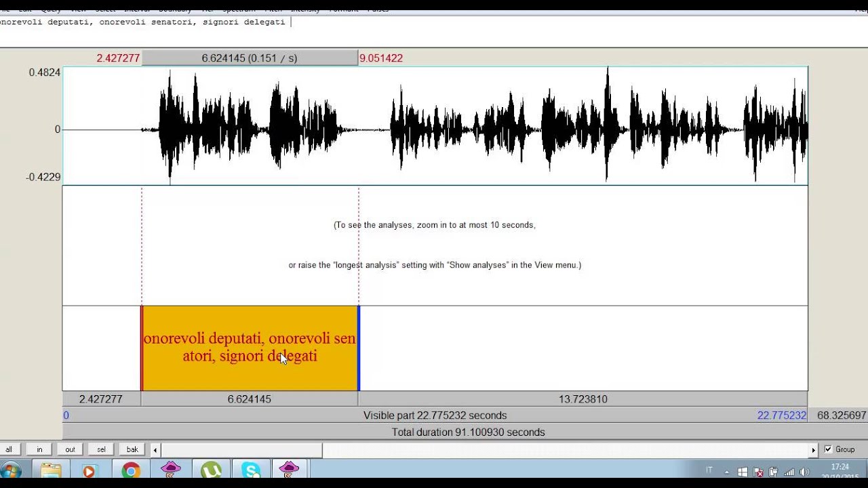Click the volume speaker tray icon

pyautogui.click(x=804, y=472)
